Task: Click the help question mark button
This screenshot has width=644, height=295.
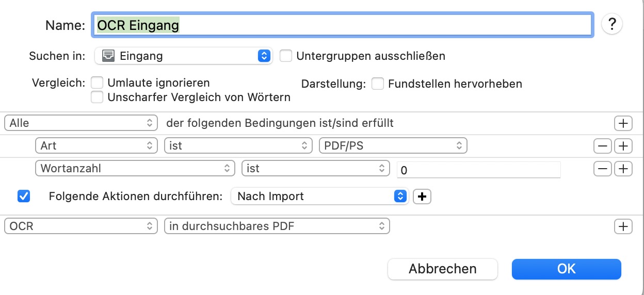Action: 612,24
